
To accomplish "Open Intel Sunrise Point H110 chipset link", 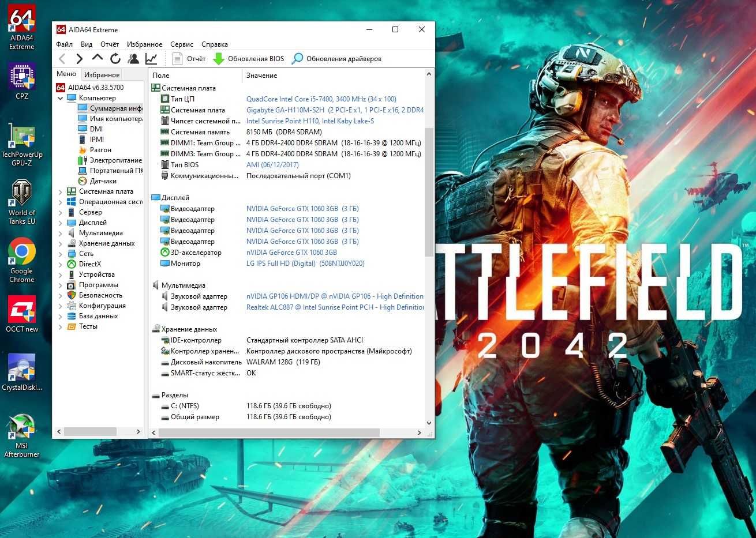I will [x=310, y=121].
